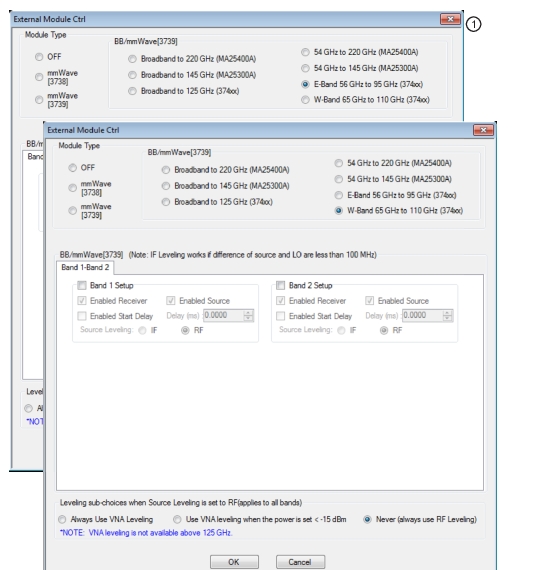545x570 pixels.
Task: Click the OK button
Action: (x=234, y=562)
